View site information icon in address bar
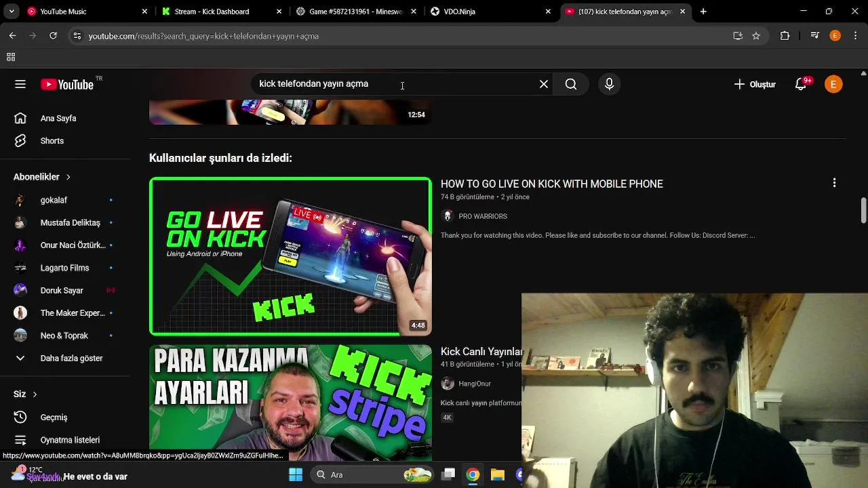Screen dimensions: 868x488 point(77,36)
